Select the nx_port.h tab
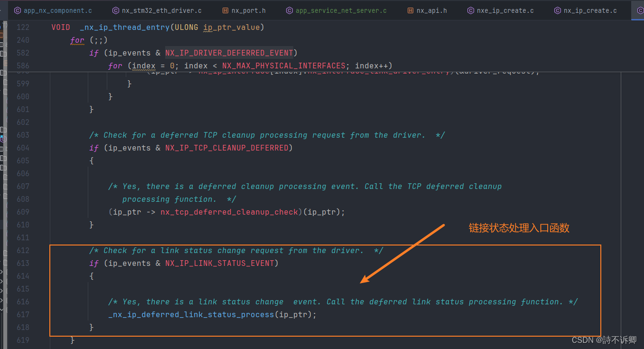The width and height of the screenshot is (644, 349). click(x=244, y=10)
